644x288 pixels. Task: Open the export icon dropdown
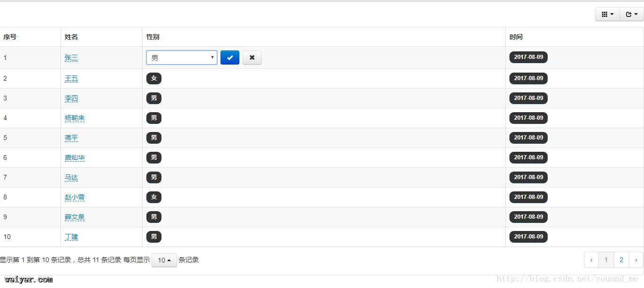[631, 15]
